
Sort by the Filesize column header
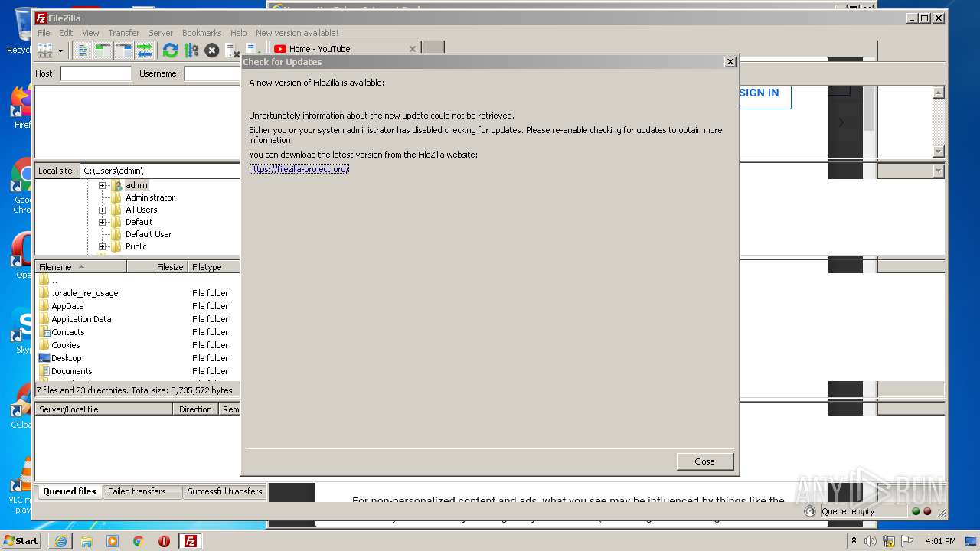coord(158,267)
